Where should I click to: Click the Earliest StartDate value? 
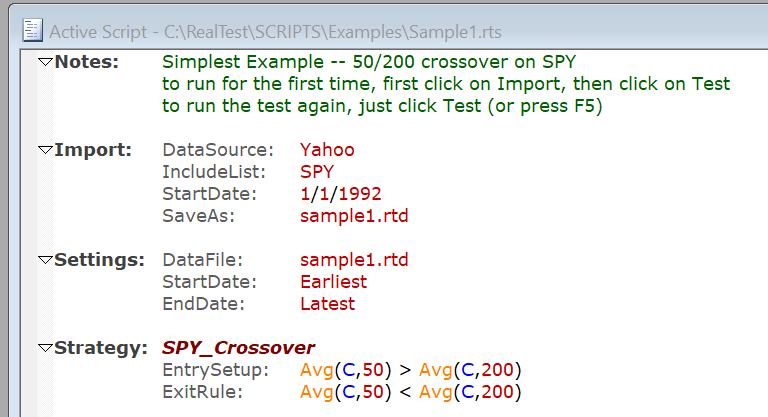point(333,282)
